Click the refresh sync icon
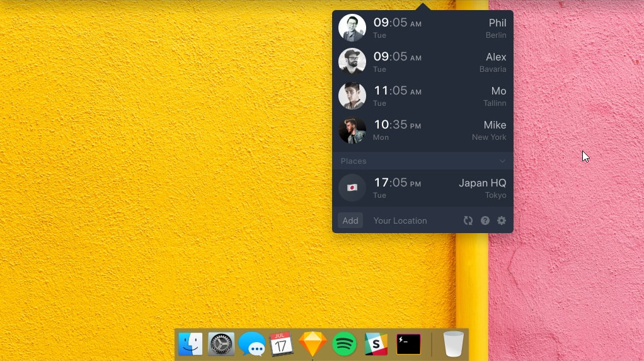Image resolution: width=644 pixels, height=361 pixels. tap(468, 221)
